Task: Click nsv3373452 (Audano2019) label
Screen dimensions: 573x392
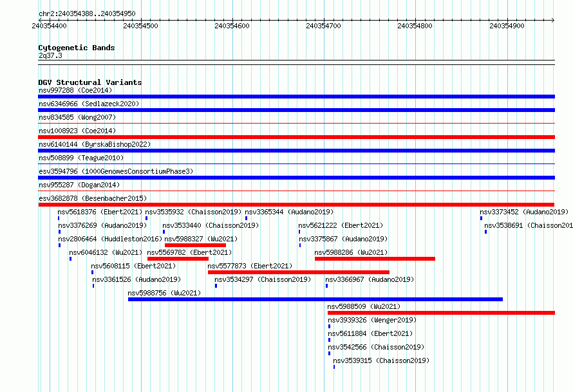Action: coord(524,212)
